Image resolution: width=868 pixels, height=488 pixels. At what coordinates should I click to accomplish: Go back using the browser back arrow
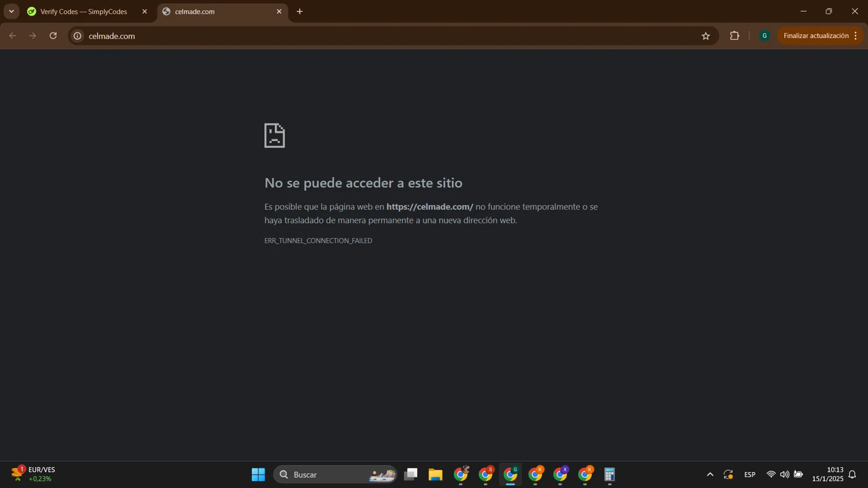coord(13,36)
